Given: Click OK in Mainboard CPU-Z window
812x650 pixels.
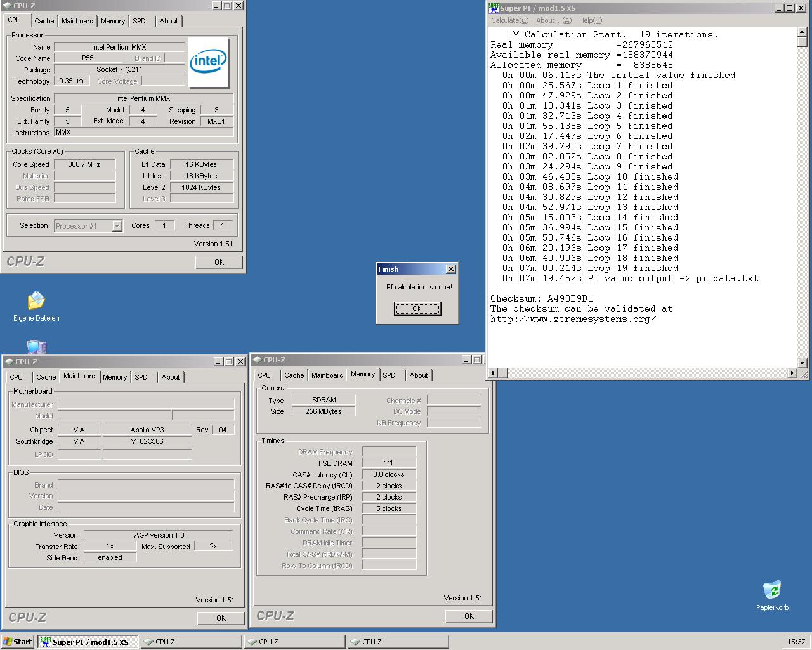Looking at the screenshot, I should point(221,618).
